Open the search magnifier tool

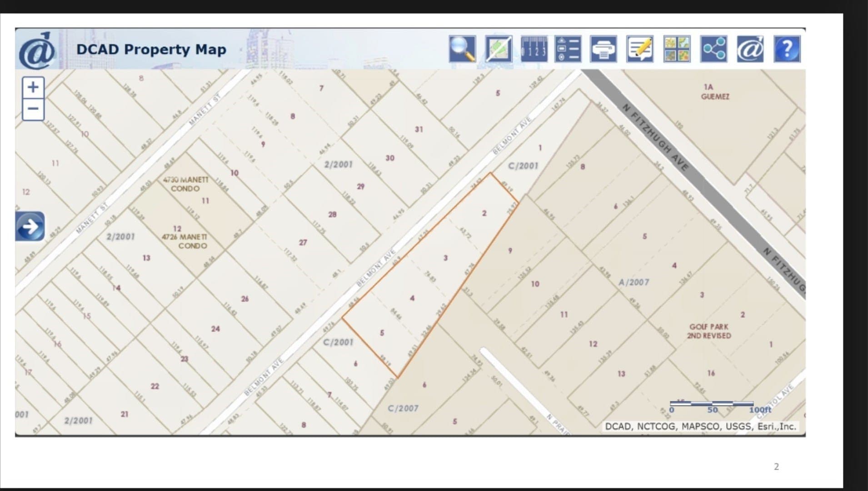click(x=462, y=49)
